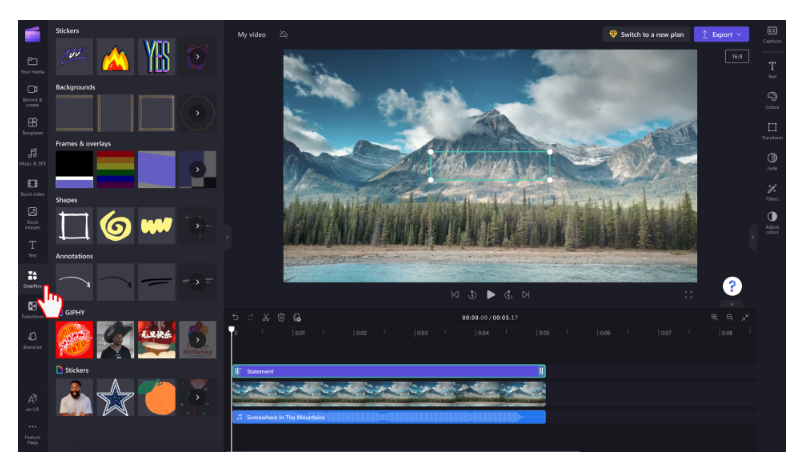Open the Music & SFX tab
The height and width of the screenshot is (463, 802).
[x=32, y=157]
